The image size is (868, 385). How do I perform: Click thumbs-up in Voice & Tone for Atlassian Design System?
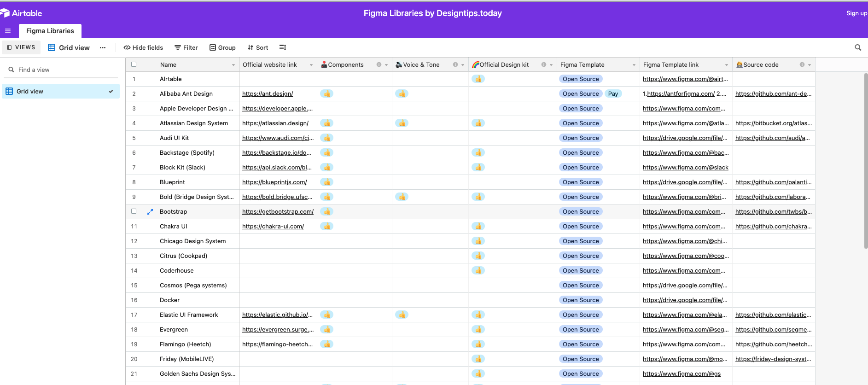click(x=402, y=123)
